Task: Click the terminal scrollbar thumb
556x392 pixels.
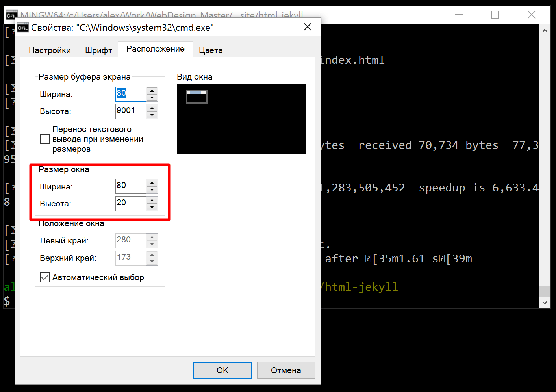Action: click(545, 291)
